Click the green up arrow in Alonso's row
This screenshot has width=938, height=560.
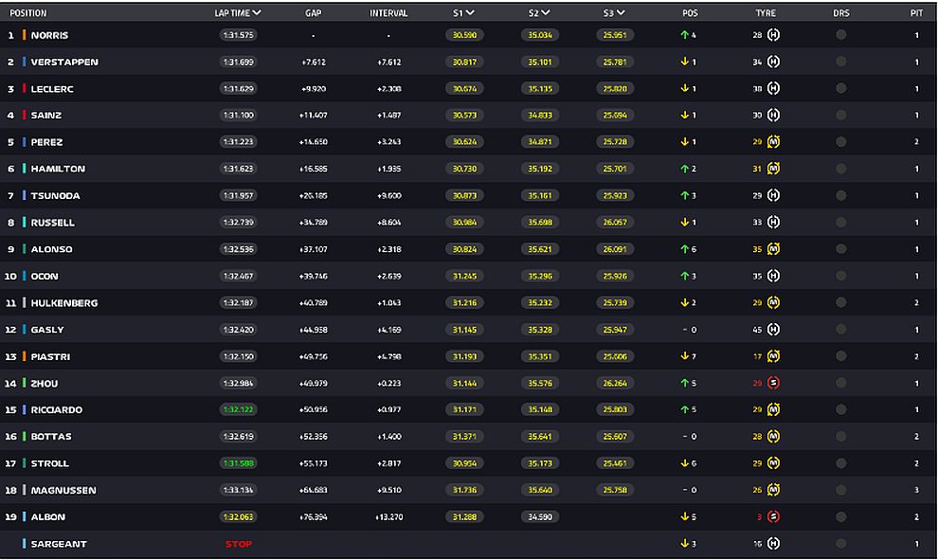684,249
